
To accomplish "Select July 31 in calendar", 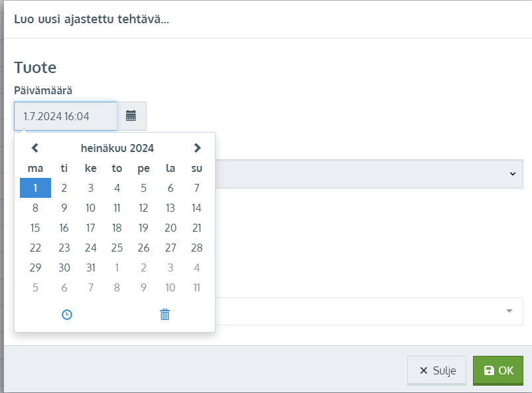I will pos(91,268).
